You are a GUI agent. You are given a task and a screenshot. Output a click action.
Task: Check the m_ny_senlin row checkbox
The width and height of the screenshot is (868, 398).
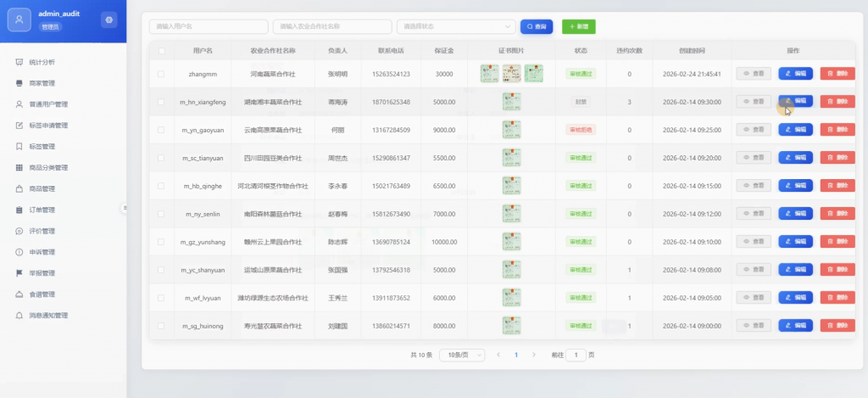tap(161, 214)
